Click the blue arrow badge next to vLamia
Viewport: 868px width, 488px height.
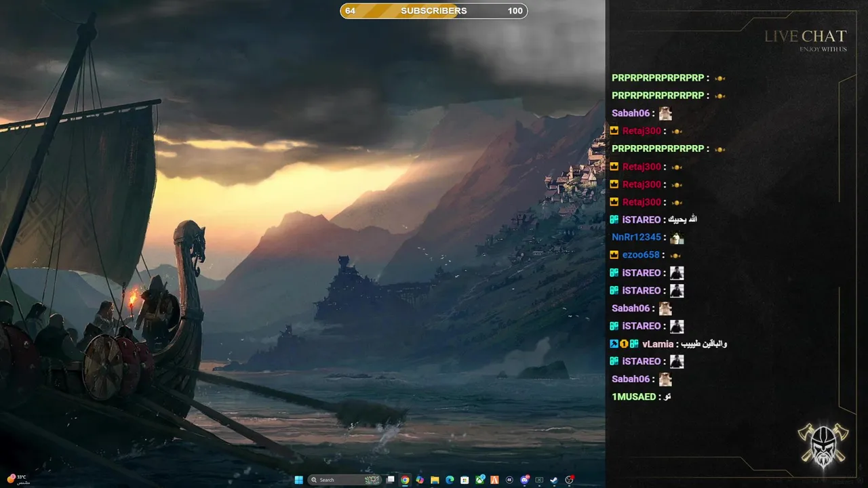coord(614,344)
